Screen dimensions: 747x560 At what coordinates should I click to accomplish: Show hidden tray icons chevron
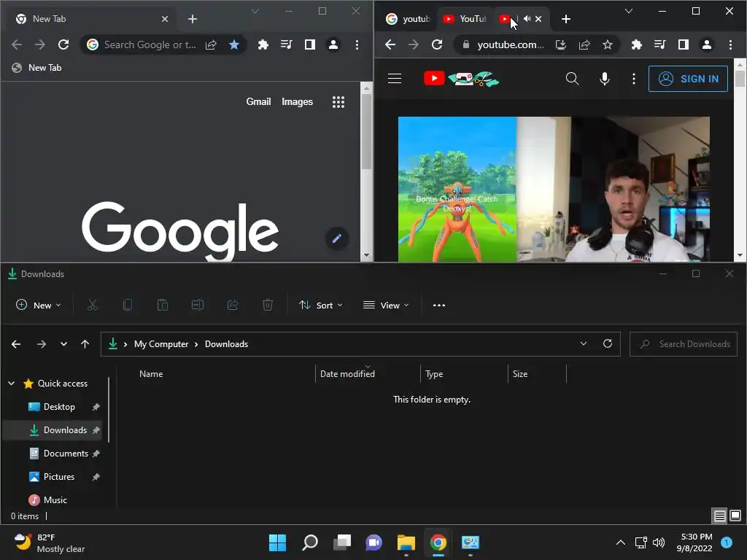(x=620, y=542)
